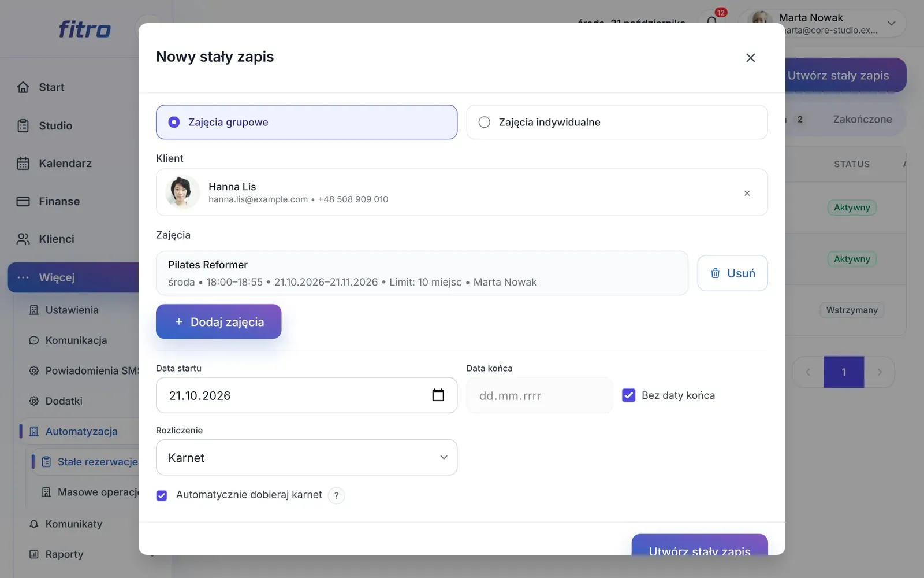Open Dodatki in sidebar
This screenshot has width=924, height=578.
pos(64,401)
